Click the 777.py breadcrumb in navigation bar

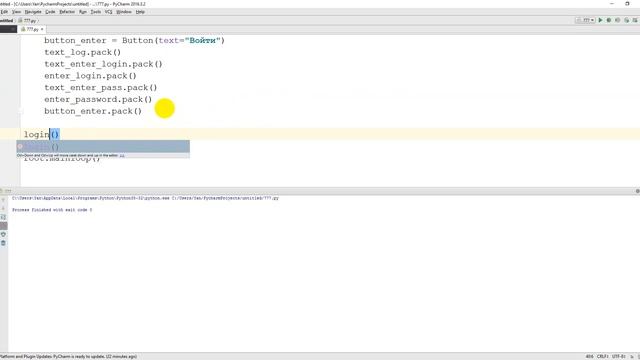(x=28, y=20)
